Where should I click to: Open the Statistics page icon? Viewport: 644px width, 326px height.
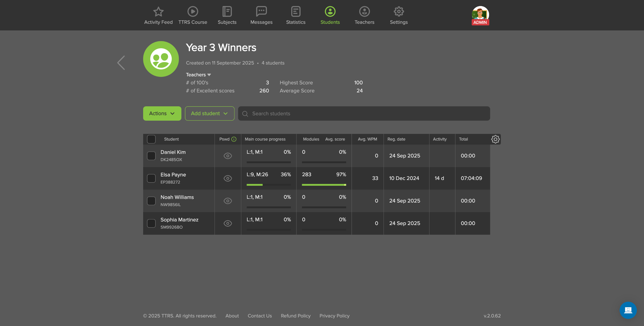click(296, 12)
